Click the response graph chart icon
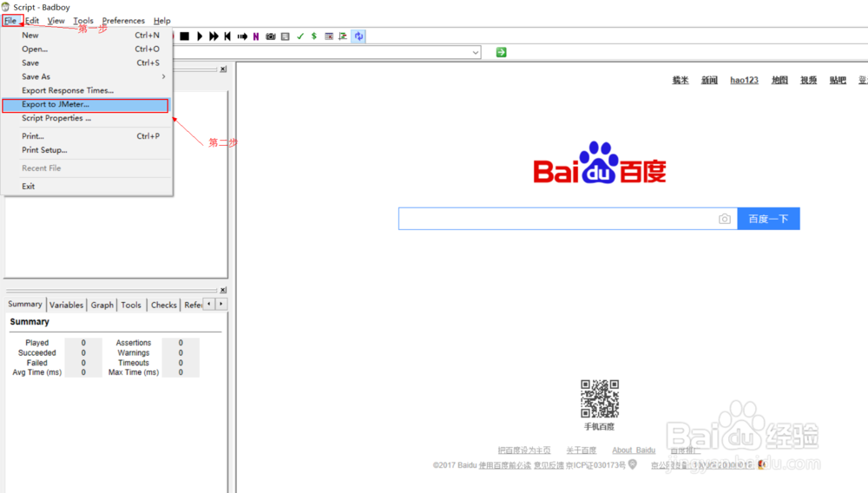The height and width of the screenshot is (493, 868). (x=343, y=36)
